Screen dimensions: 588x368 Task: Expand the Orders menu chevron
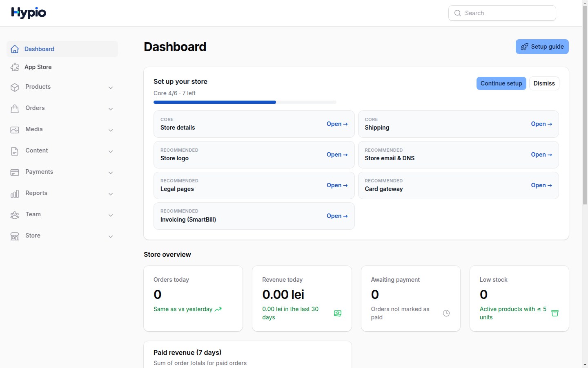click(x=111, y=109)
